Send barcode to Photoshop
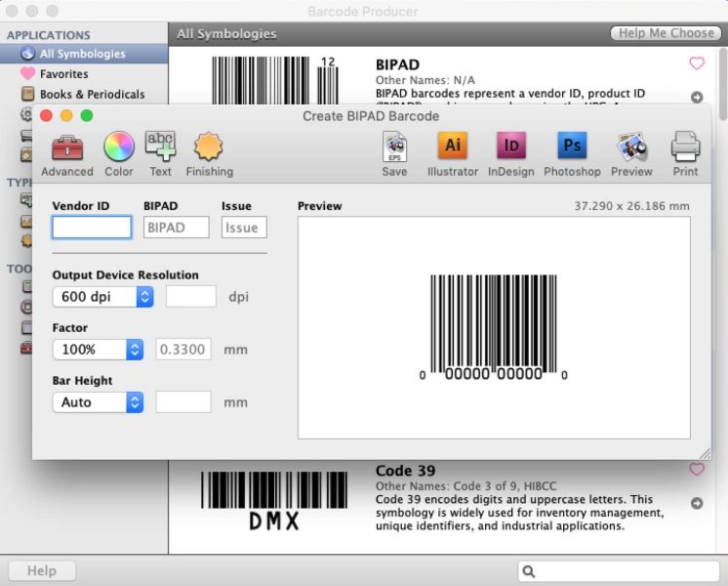This screenshot has height=586, width=728. click(x=572, y=155)
